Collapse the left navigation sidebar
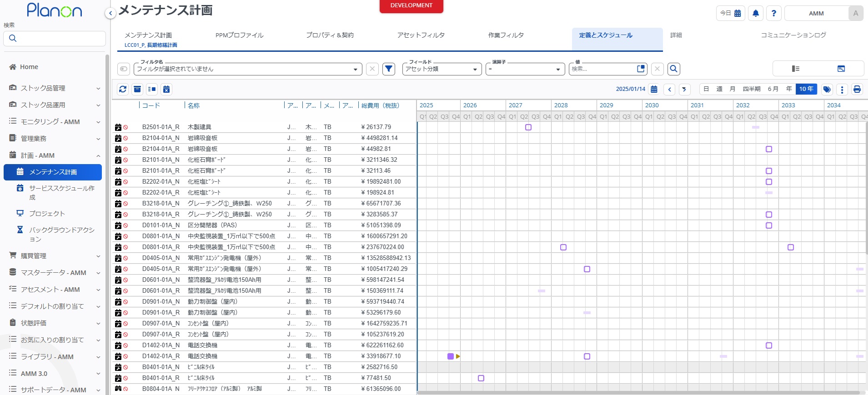Screen dimensions: 868x395 click(x=110, y=13)
